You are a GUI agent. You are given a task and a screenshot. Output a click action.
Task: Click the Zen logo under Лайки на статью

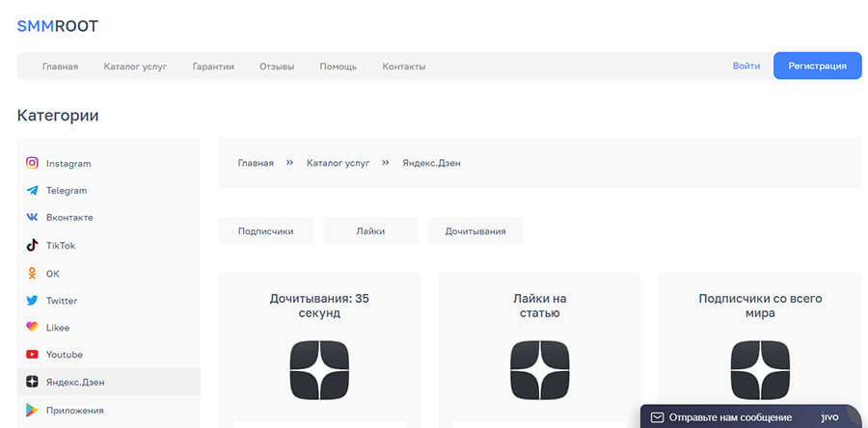tap(538, 370)
